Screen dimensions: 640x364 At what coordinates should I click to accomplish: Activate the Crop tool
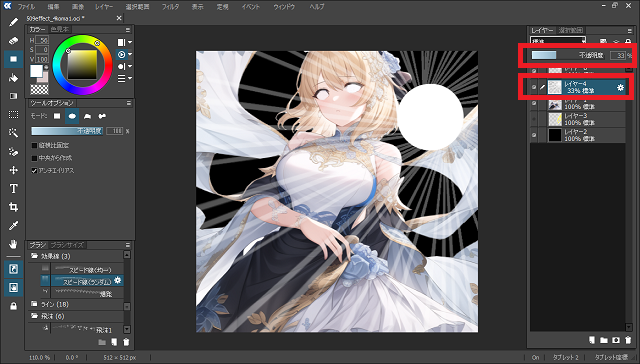pos(13,207)
